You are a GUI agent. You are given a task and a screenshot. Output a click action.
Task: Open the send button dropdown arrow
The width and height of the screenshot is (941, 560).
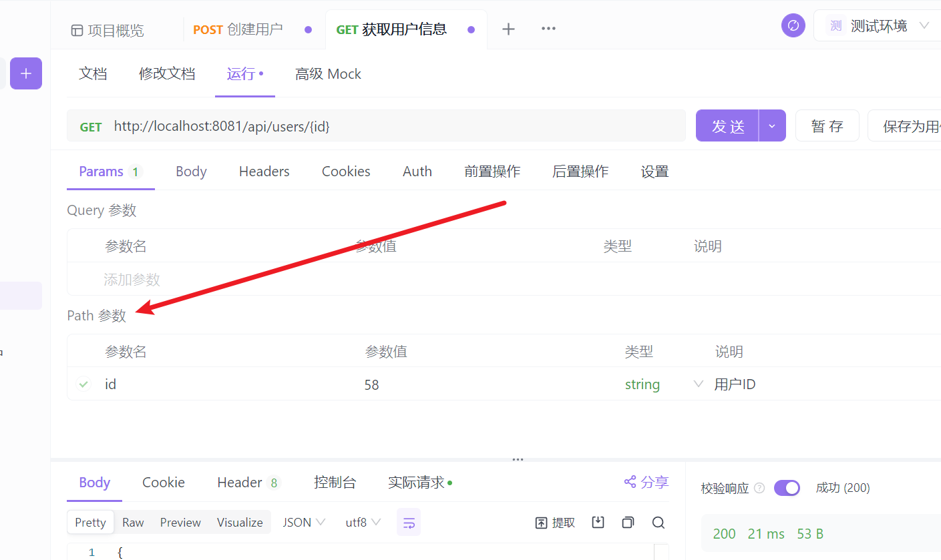coord(772,125)
